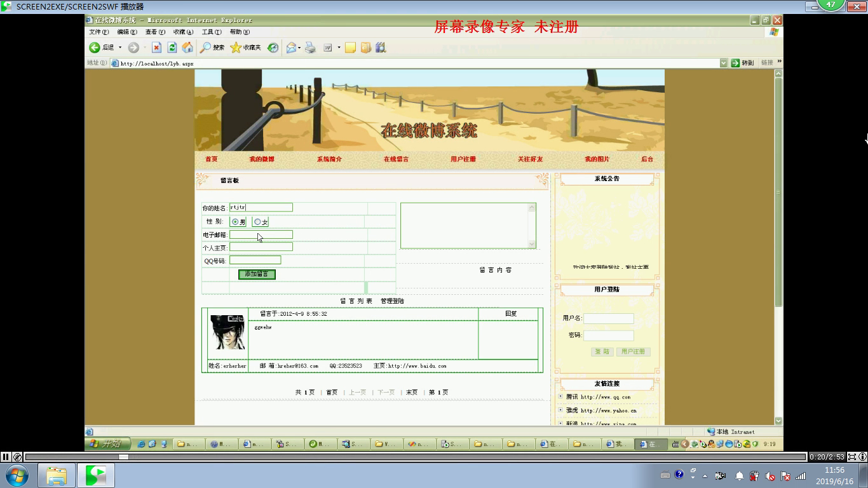Click the Mail envelope icon
The image size is (868, 488).
pyautogui.click(x=291, y=48)
